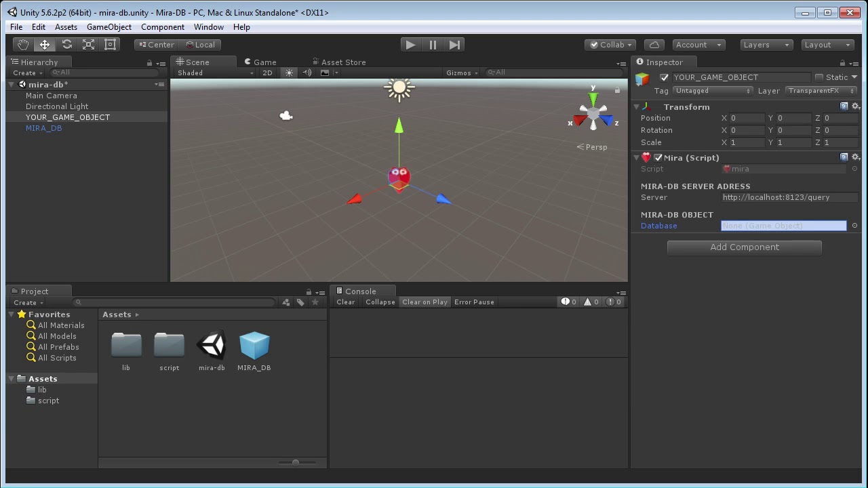
Task: Open Mira script gear menu
Action: 855,157
